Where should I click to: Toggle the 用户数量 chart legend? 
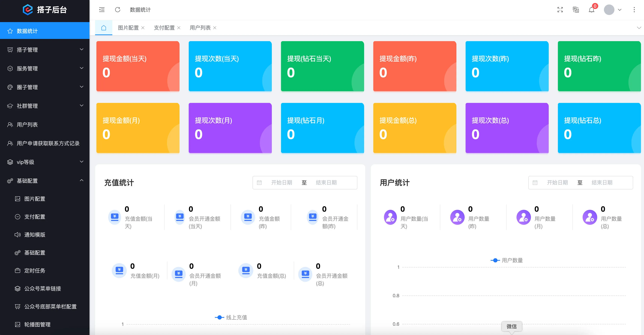507,260
